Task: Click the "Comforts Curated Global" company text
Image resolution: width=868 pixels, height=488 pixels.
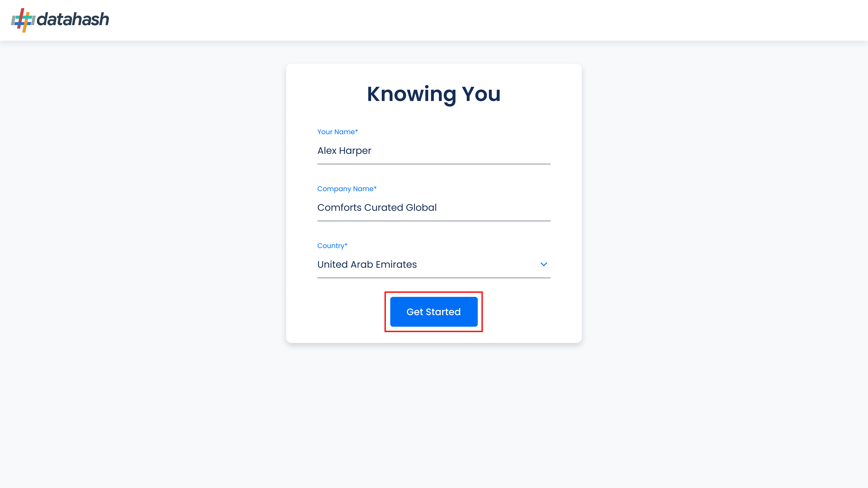Action: (x=377, y=207)
